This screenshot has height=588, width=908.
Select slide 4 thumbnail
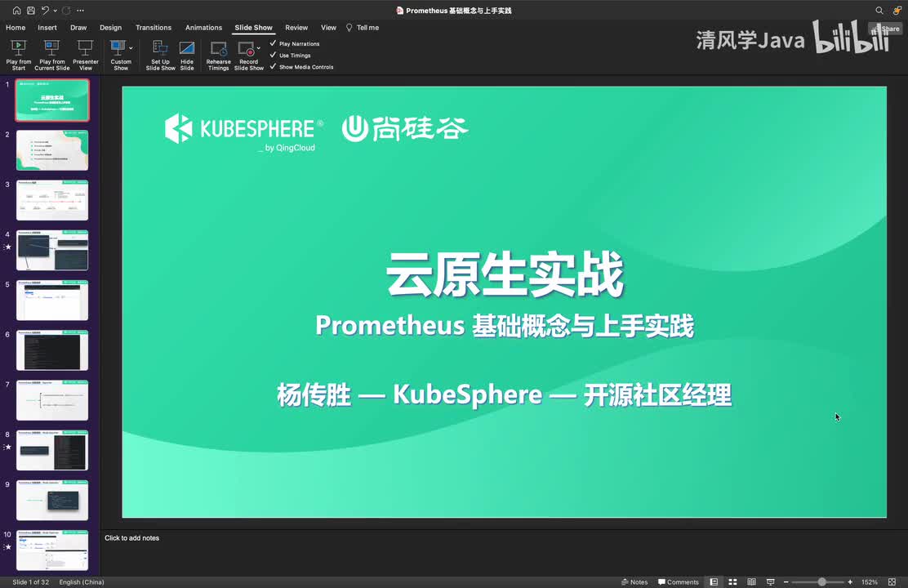pyautogui.click(x=52, y=250)
